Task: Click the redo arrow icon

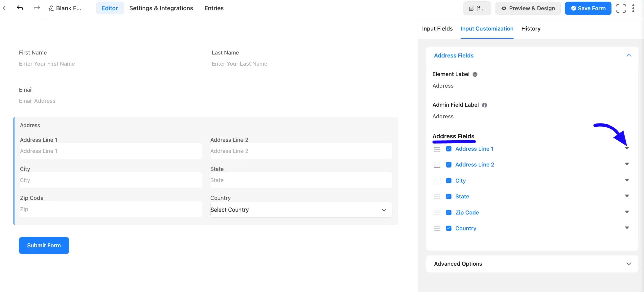Action: (37, 8)
